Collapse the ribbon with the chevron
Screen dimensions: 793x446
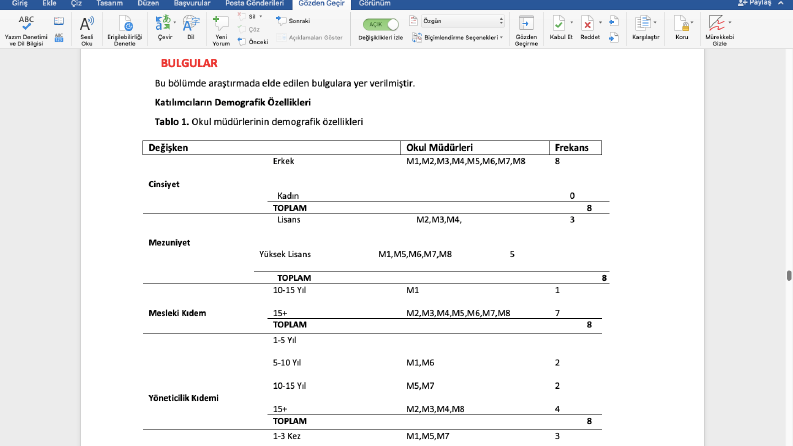point(781,3)
